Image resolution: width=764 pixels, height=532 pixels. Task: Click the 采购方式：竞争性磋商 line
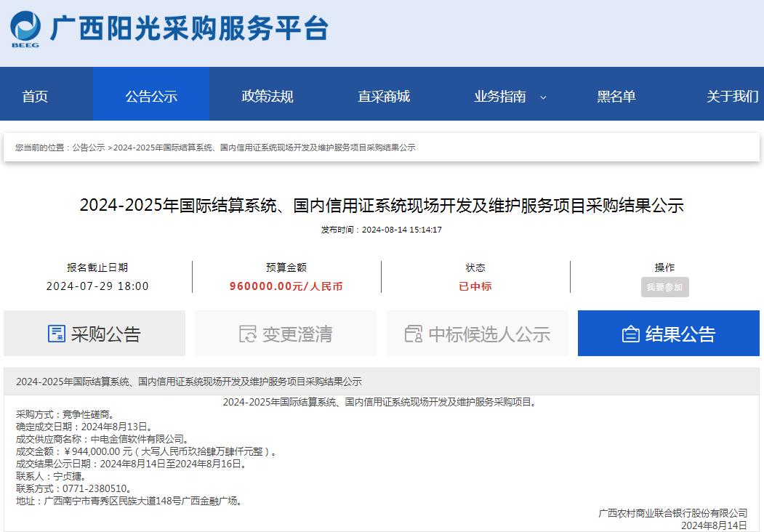click(x=65, y=414)
